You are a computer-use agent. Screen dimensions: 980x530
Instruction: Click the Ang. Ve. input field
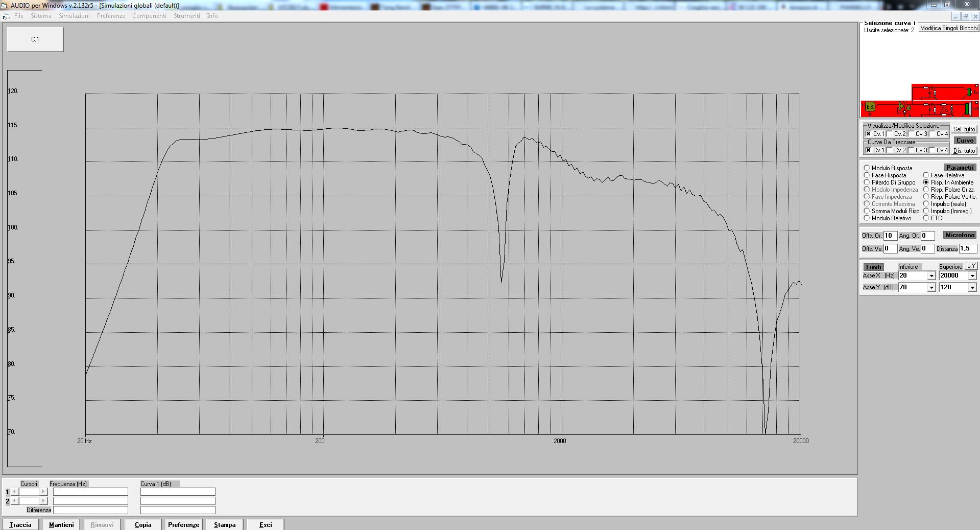coord(927,249)
